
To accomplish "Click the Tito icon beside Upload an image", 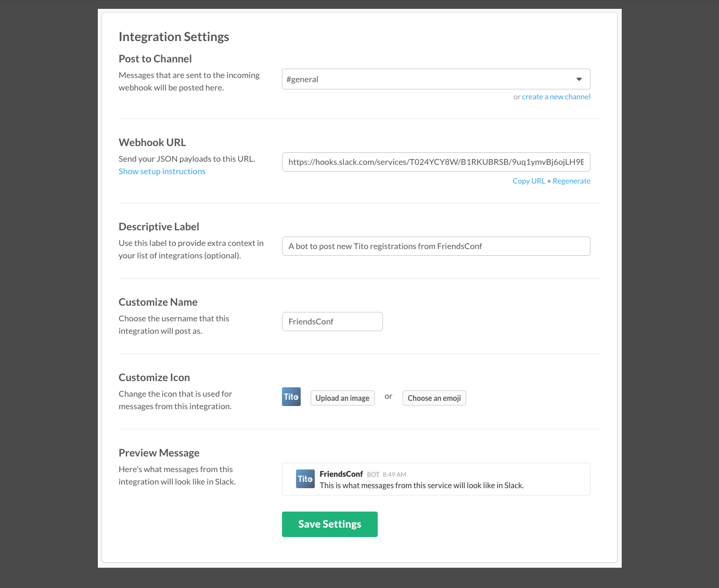I will pyautogui.click(x=291, y=397).
